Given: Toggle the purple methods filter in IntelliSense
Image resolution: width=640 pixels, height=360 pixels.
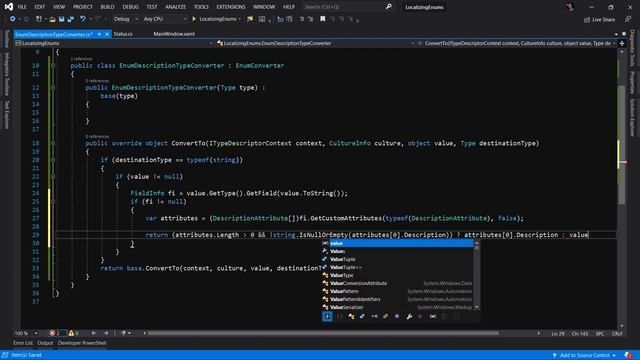Looking at the screenshot, I should [397, 316].
